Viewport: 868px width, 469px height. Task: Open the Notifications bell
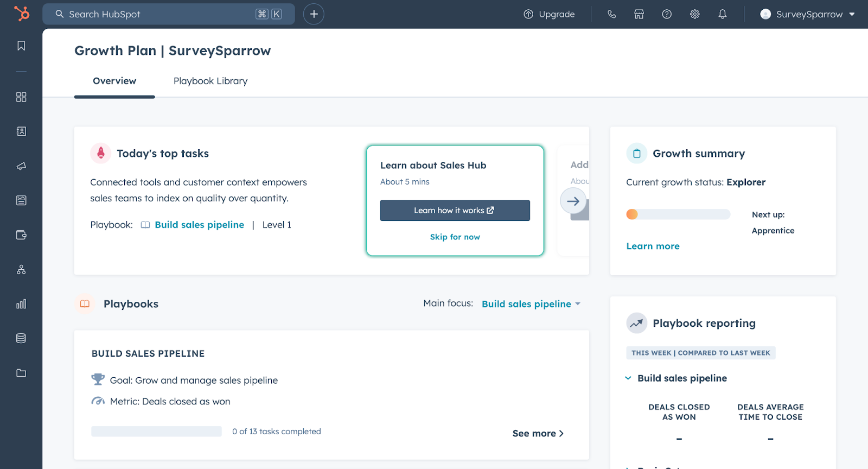tap(722, 14)
